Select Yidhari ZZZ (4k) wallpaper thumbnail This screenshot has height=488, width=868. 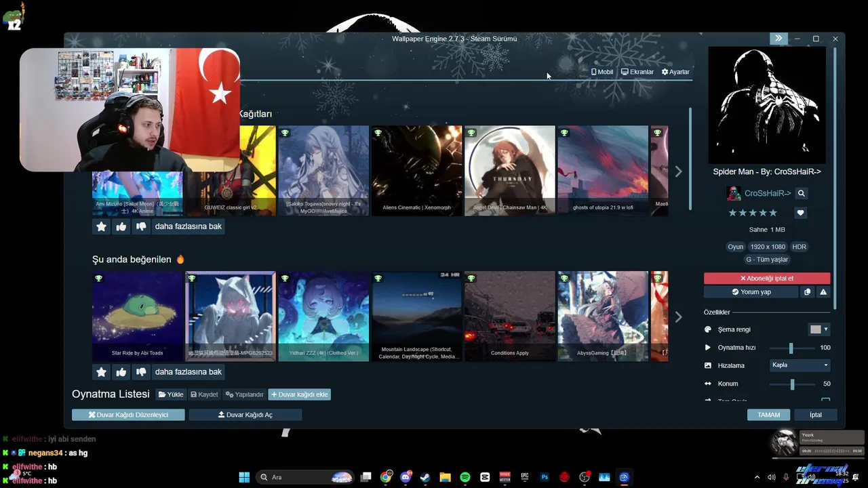click(323, 317)
